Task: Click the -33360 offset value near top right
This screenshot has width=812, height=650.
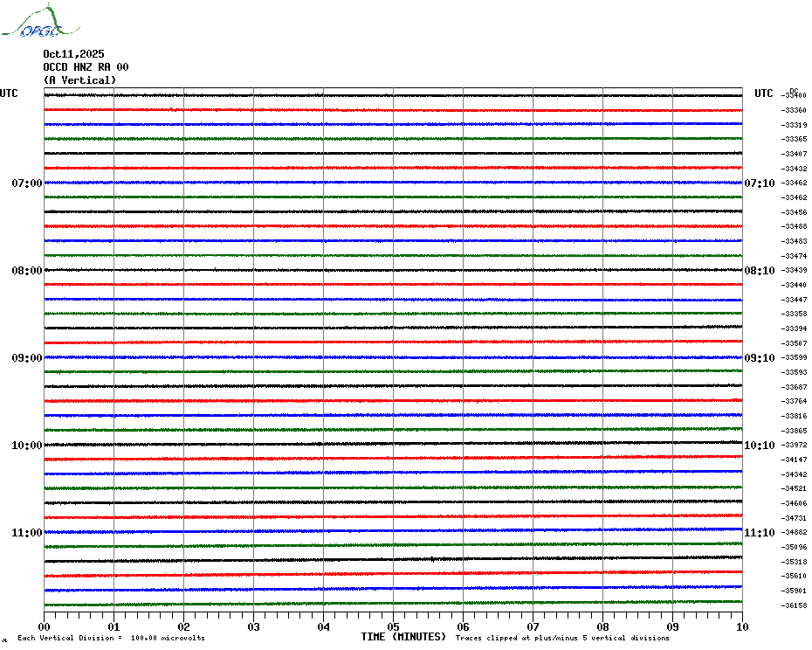Action: pos(795,110)
